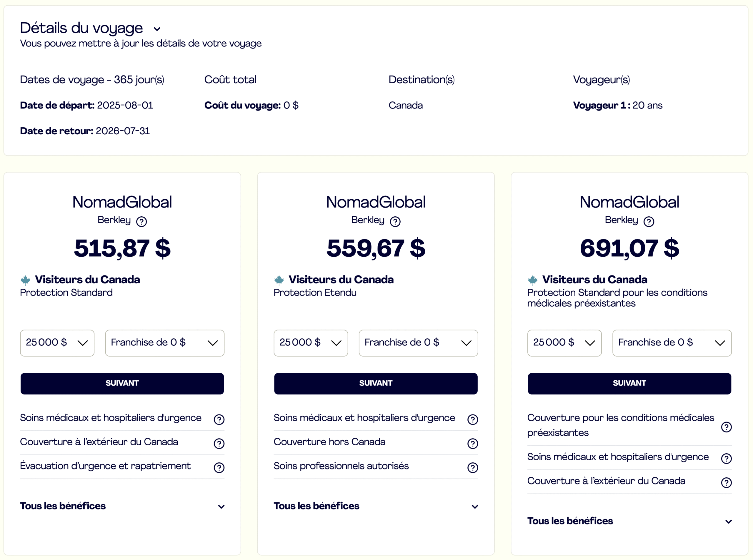Viewport: 753px width, 560px height.
Task: Open the Berkley help icon on 515,87 $ plan
Action: [141, 221]
